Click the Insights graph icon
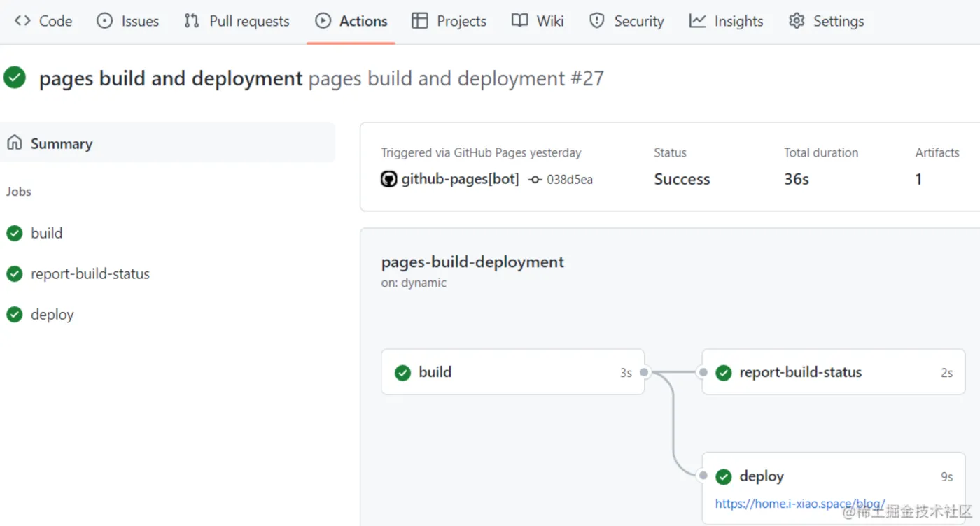 click(x=697, y=21)
